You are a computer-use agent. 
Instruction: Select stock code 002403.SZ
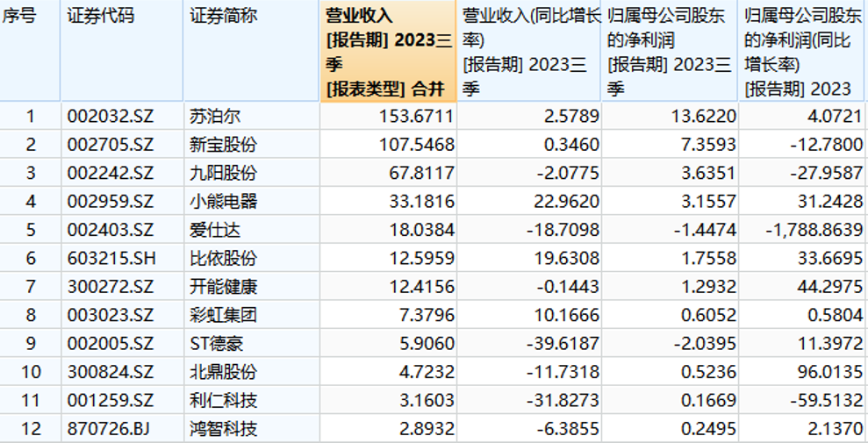(111, 230)
